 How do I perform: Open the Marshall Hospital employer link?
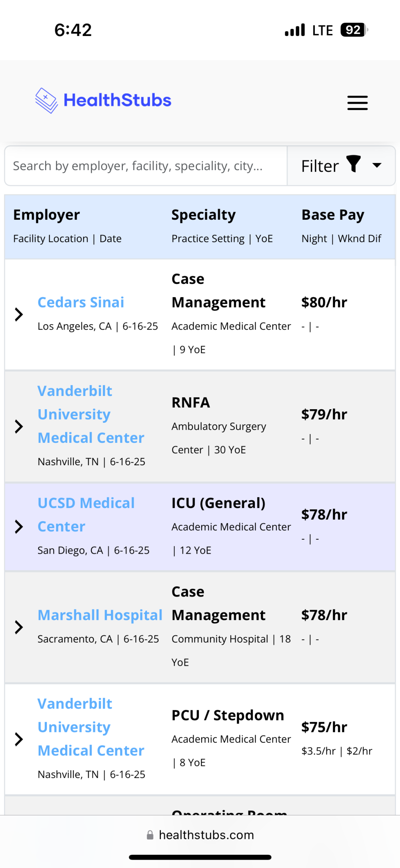pyautogui.click(x=100, y=615)
